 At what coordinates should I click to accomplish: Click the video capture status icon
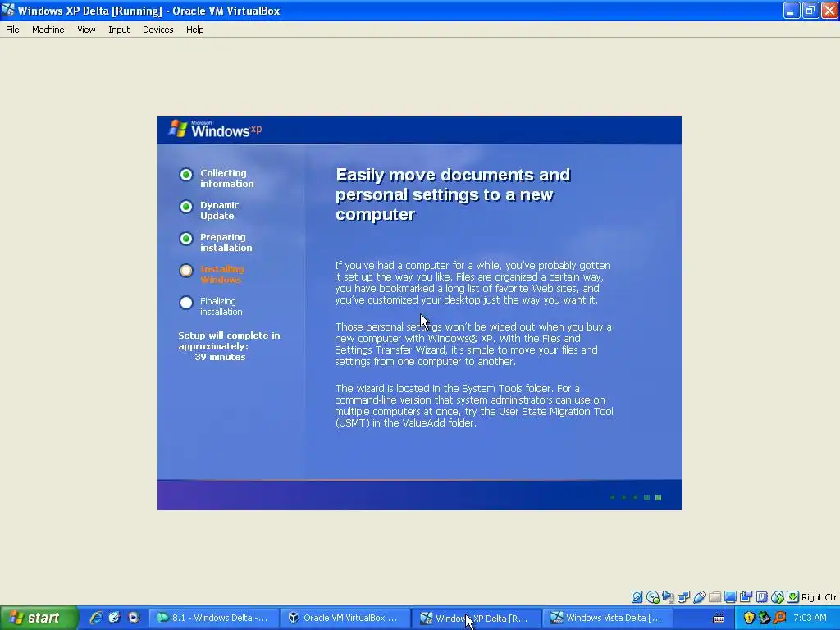click(x=746, y=597)
